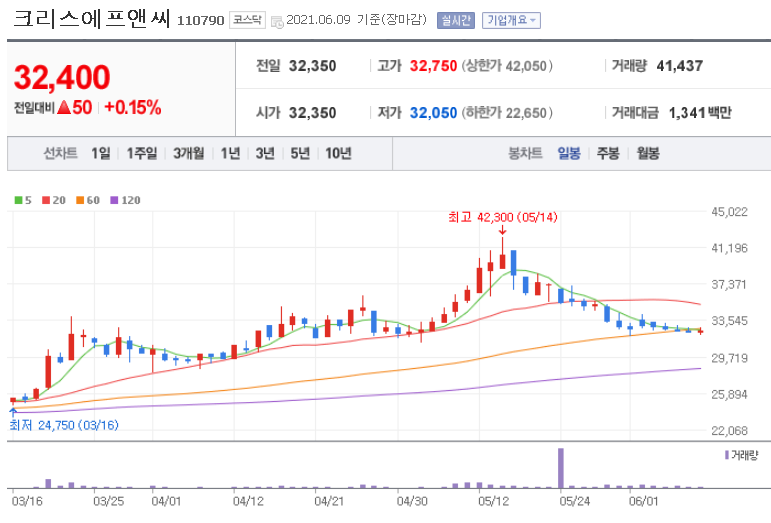The height and width of the screenshot is (523, 771).
Task: Select the 3개월 line chart tab
Action: 189,153
